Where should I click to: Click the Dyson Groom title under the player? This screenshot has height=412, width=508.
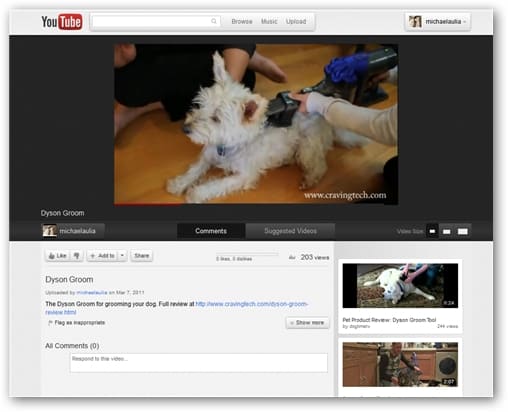click(62, 213)
